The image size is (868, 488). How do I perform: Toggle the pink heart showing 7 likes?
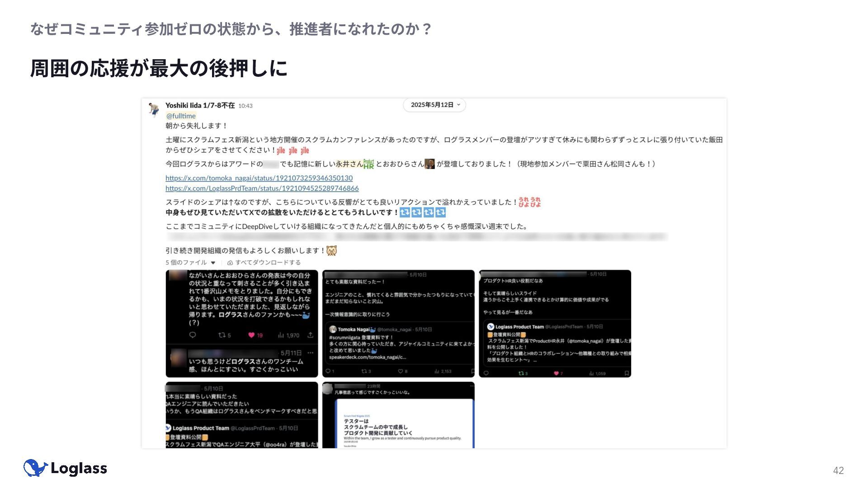557,373
